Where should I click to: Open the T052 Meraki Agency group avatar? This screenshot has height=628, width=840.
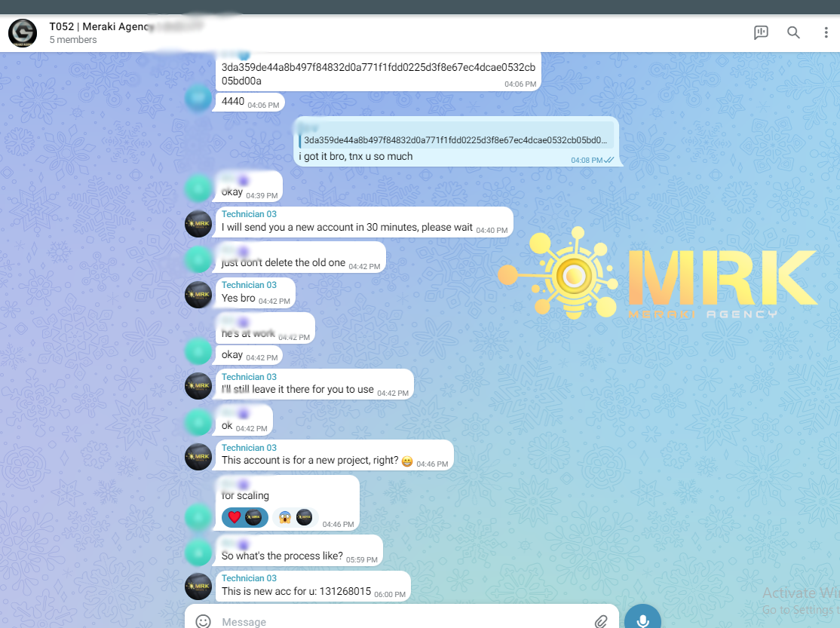(23, 33)
